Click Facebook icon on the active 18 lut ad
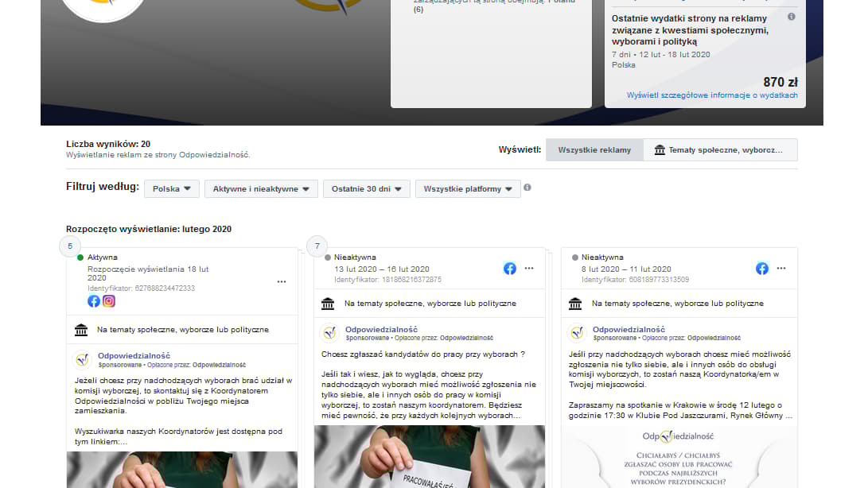 (94, 301)
